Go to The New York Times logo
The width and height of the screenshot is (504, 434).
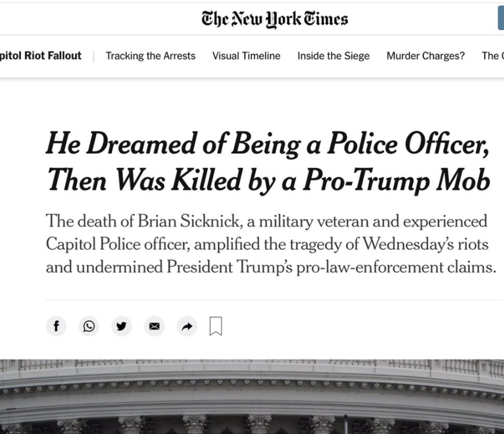[275, 19]
